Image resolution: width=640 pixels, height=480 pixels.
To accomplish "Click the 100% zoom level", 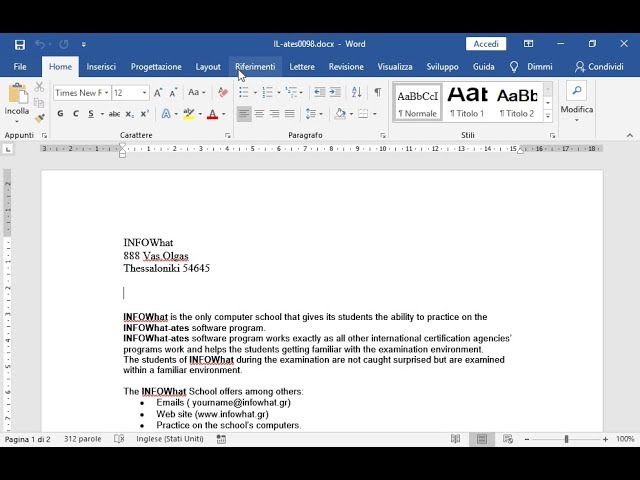I will (625, 439).
